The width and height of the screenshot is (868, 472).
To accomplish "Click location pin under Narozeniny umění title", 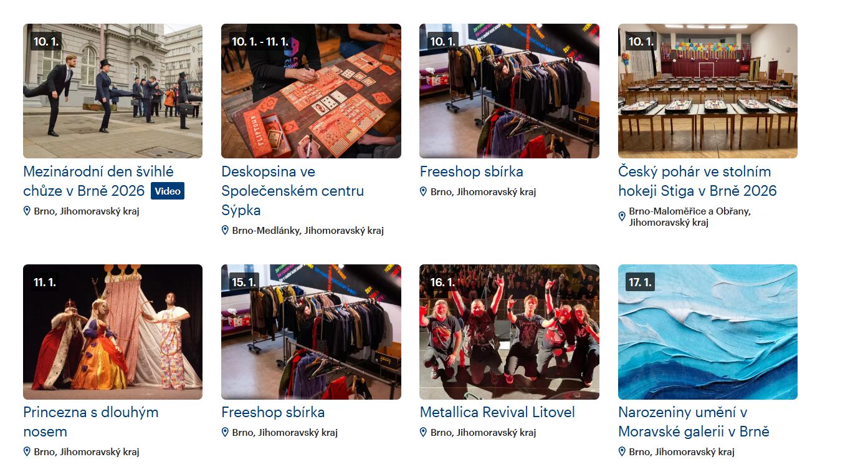I will pyautogui.click(x=622, y=451).
